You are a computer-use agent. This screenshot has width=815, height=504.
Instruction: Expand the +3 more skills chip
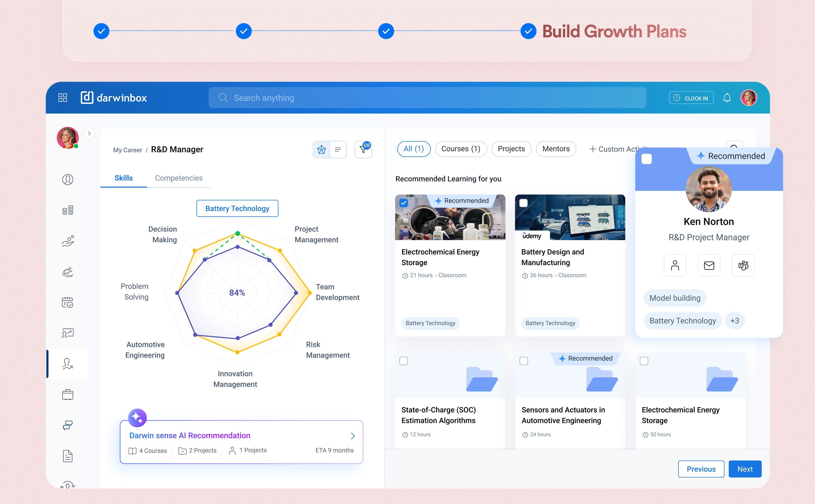coord(735,321)
